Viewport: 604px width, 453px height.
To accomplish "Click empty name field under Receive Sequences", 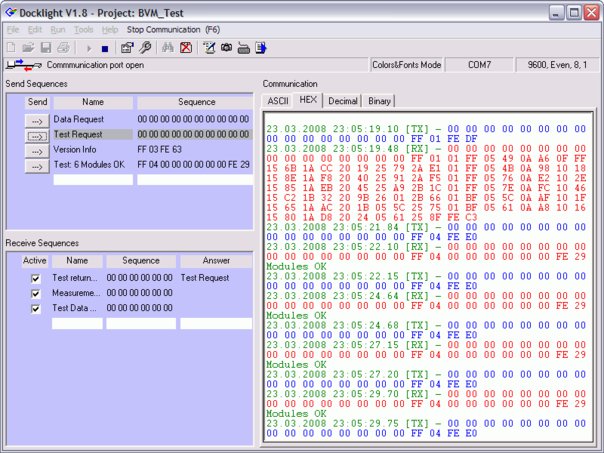I will coord(77,324).
